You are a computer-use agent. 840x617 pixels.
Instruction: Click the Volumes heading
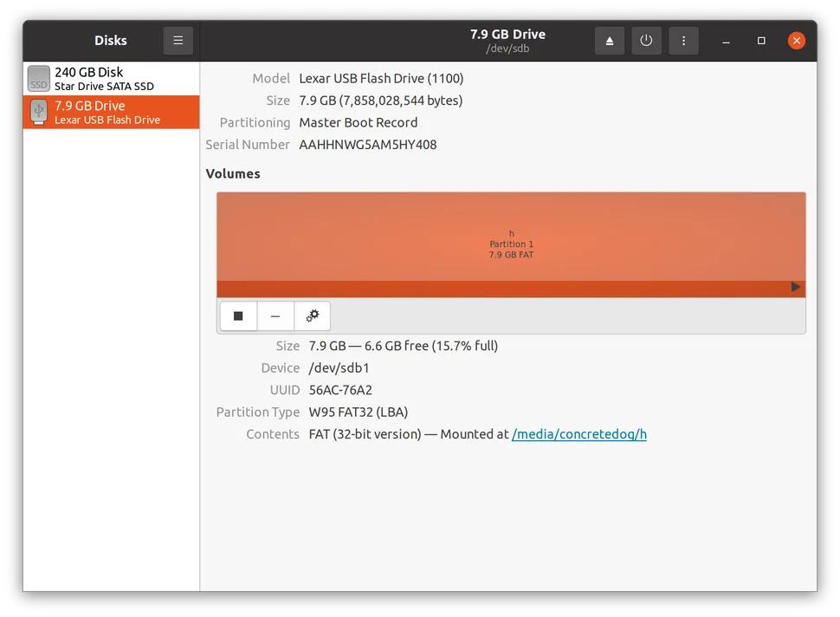(x=233, y=173)
